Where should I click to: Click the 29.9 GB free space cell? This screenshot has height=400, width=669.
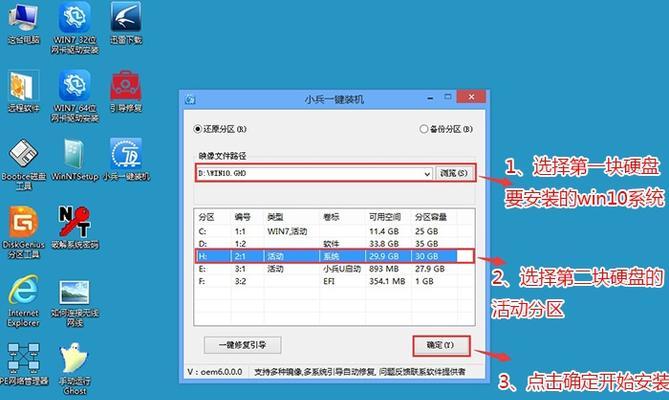[x=384, y=256]
